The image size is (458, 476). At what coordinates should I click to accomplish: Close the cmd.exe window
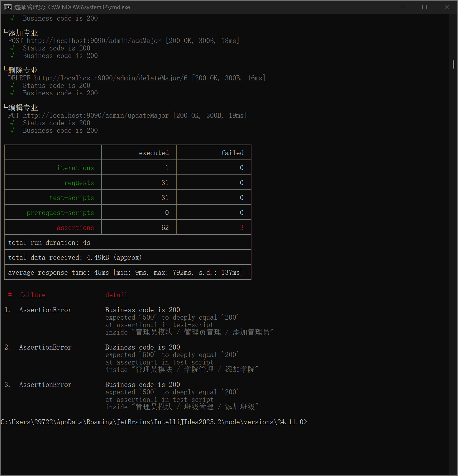click(x=446, y=7)
